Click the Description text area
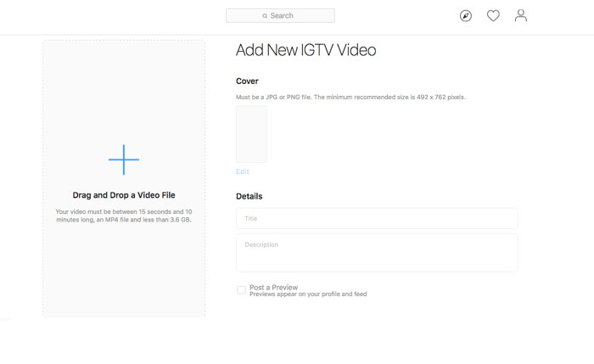The image size is (594, 364). coord(377,253)
